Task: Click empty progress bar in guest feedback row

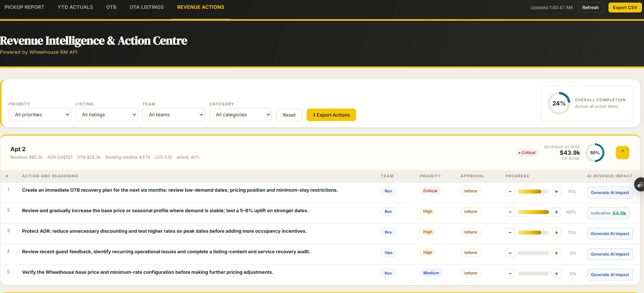Action: [533, 253]
